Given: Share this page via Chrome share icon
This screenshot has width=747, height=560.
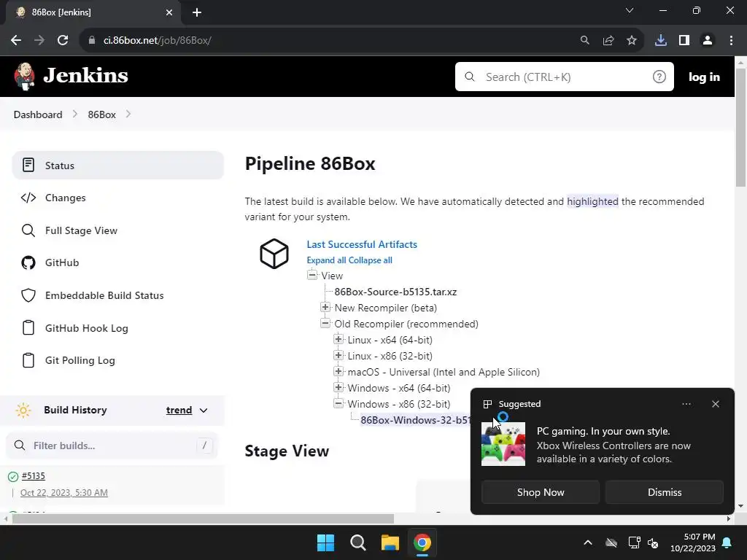Looking at the screenshot, I should pos(608,41).
